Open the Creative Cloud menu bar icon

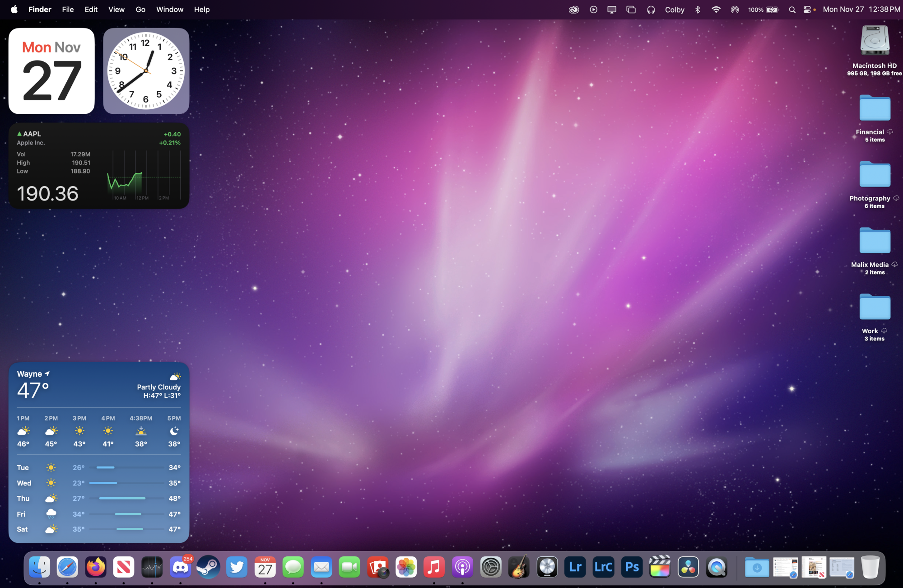pos(574,9)
